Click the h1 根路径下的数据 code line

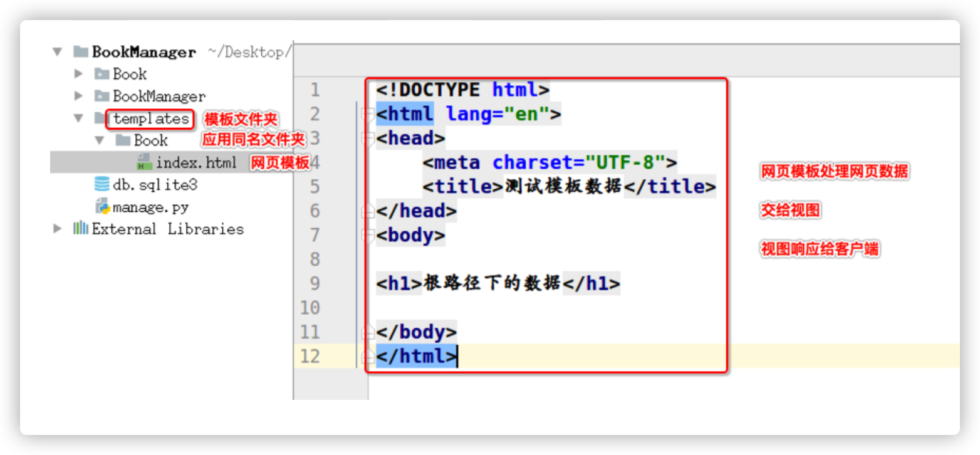[498, 283]
